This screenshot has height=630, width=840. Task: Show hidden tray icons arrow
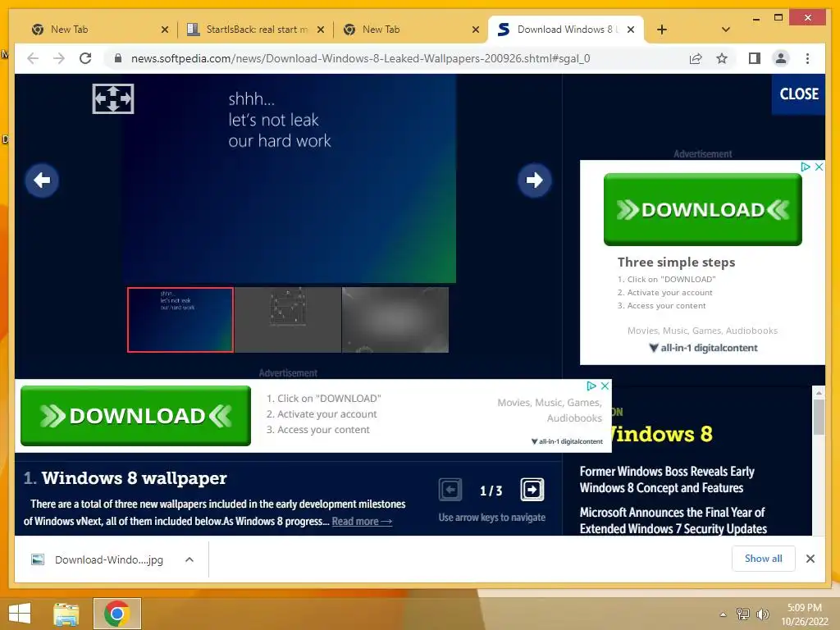coord(724,614)
